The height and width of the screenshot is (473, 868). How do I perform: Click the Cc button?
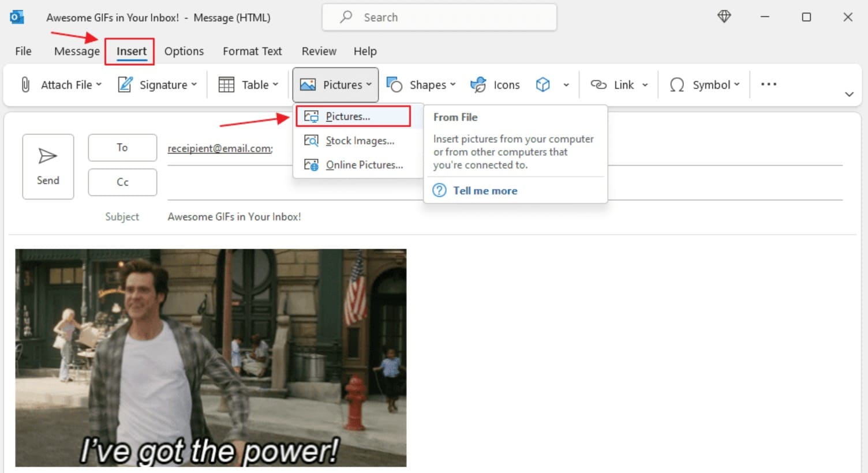pos(122,182)
